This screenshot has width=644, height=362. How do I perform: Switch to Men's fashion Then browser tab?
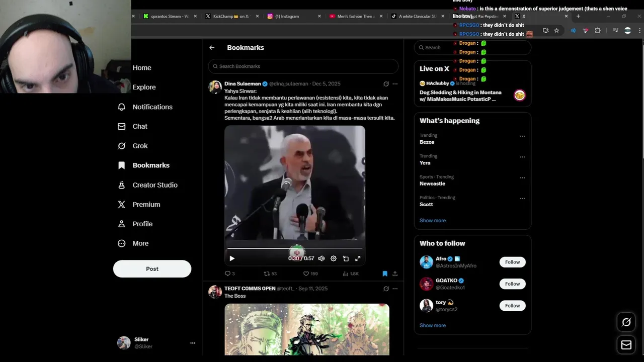(355, 16)
